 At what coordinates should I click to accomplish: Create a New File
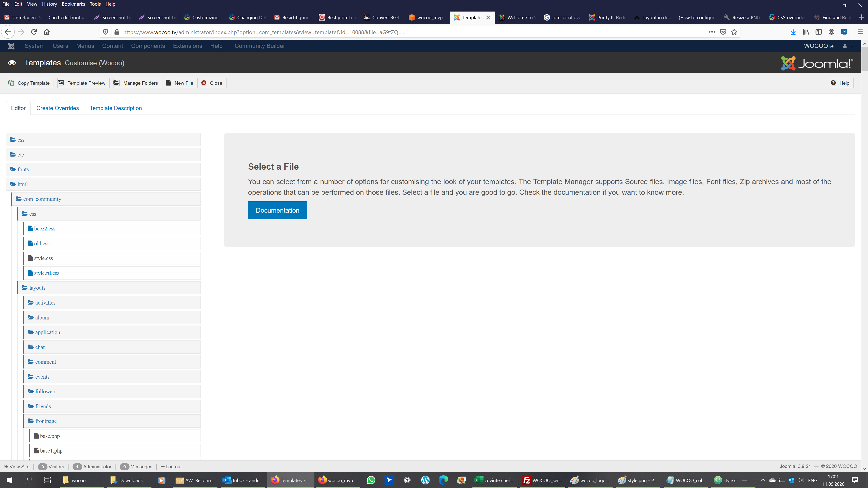(x=180, y=83)
